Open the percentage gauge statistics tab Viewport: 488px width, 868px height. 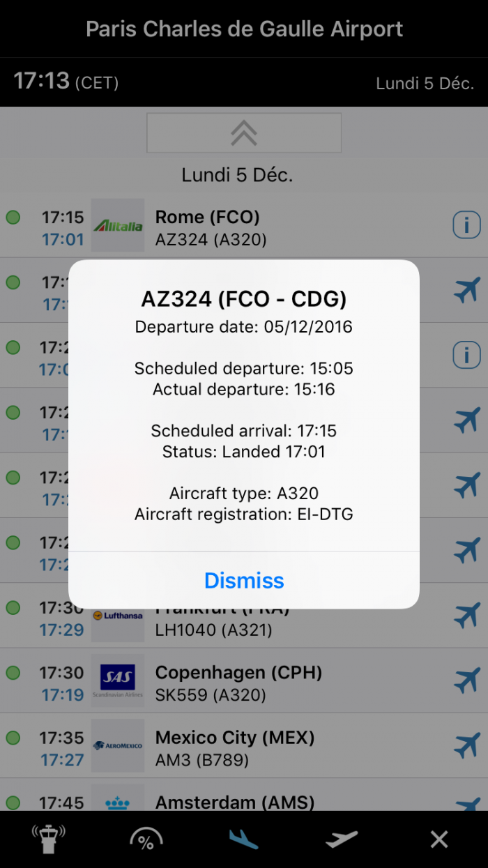tap(146, 839)
